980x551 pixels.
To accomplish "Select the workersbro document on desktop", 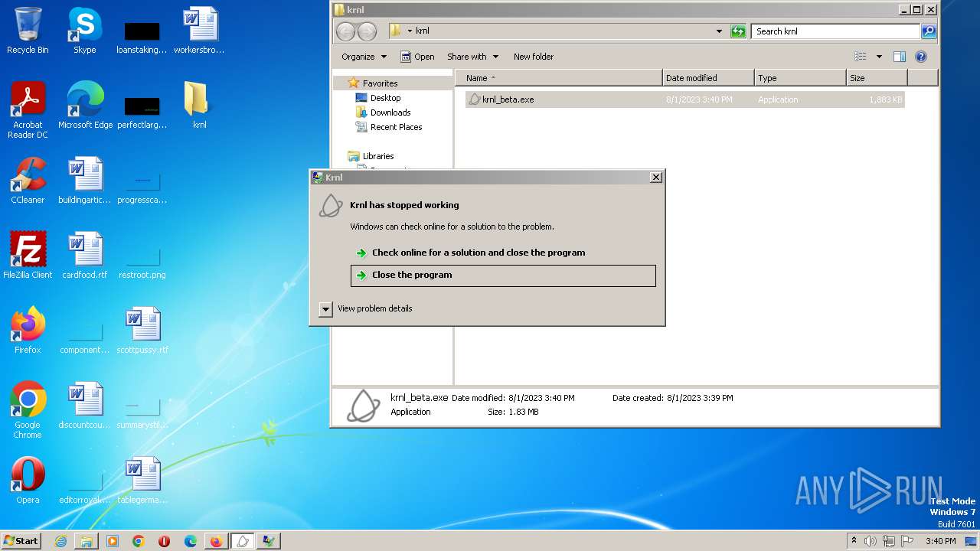I will (x=199, y=31).
